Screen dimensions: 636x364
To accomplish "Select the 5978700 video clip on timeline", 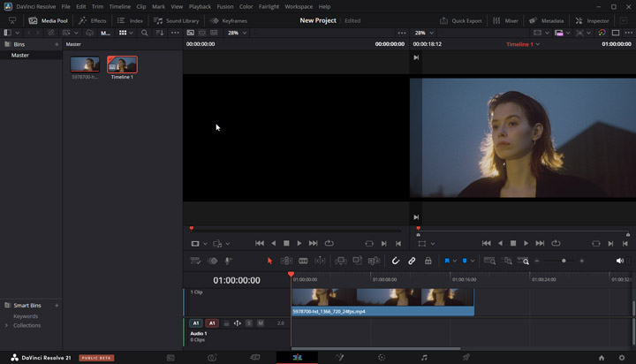I will (382, 302).
